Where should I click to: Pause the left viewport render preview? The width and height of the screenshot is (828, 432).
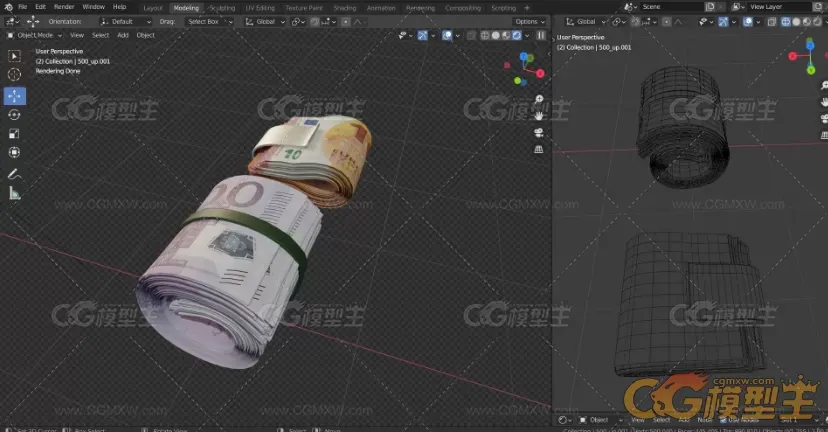pyautogui.click(x=541, y=35)
